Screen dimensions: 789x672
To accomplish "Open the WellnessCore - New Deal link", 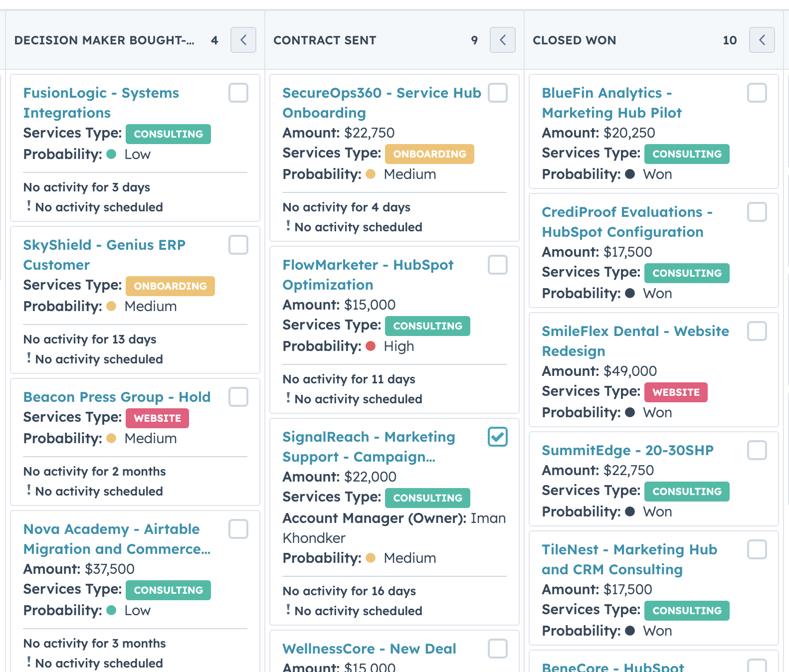I will click(x=369, y=649).
